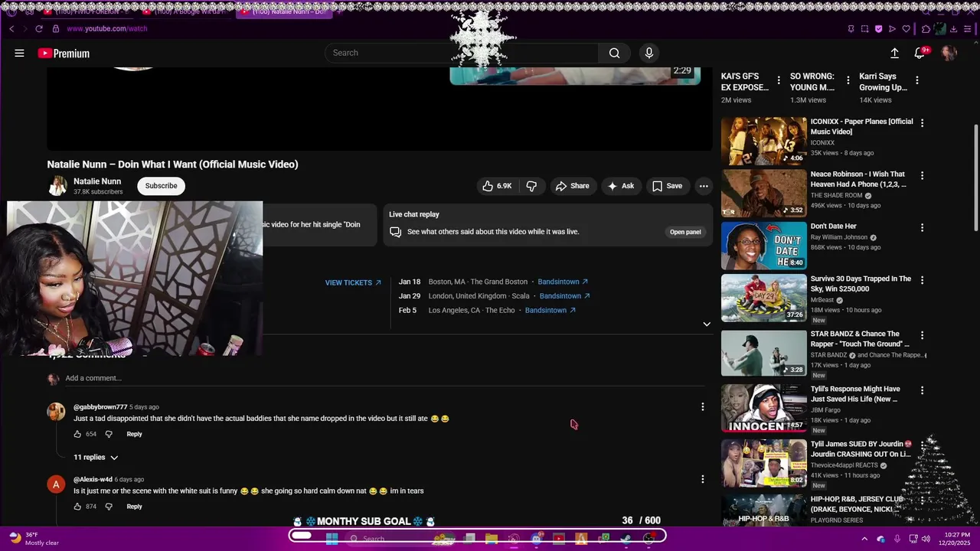This screenshot has height=551, width=980.
Task: Like Alexis-w4d's comment
Action: coord(77,507)
